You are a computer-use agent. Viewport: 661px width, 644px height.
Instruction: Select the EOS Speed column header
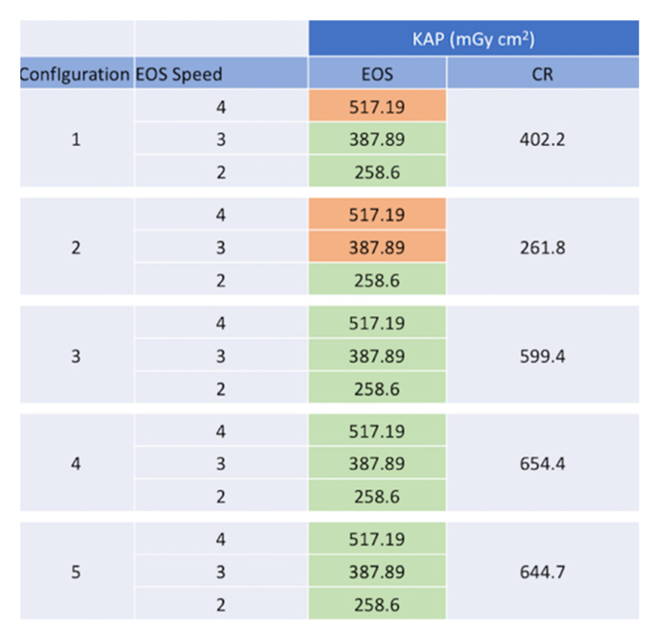click(179, 74)
